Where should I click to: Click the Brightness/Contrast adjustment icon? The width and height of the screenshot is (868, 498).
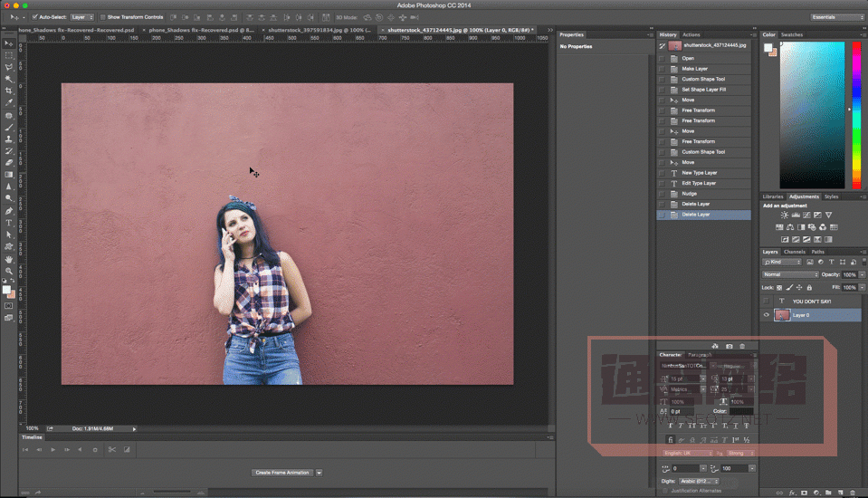tap(784, 215)
